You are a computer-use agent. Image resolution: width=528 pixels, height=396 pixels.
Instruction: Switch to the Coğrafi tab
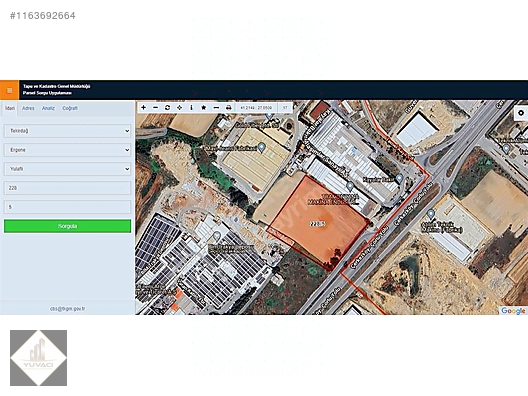(70, 108)
